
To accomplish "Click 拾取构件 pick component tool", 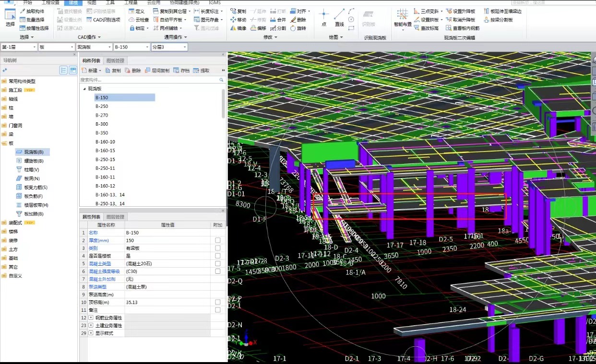I will tap(32, 11).
